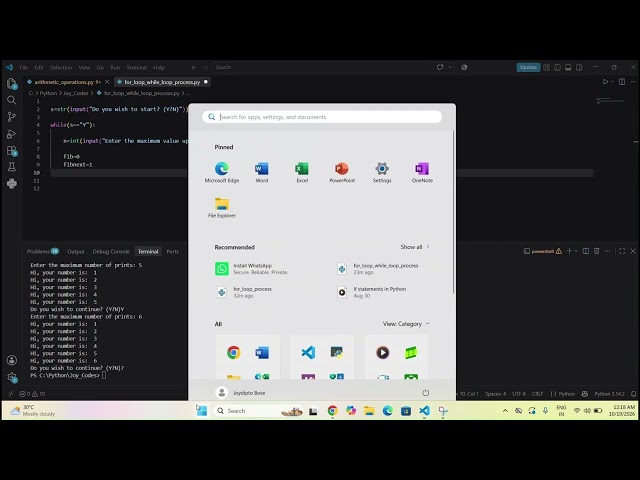
Task: Open Google Chrome from the taskbar
Action: [x=332, y=411]
